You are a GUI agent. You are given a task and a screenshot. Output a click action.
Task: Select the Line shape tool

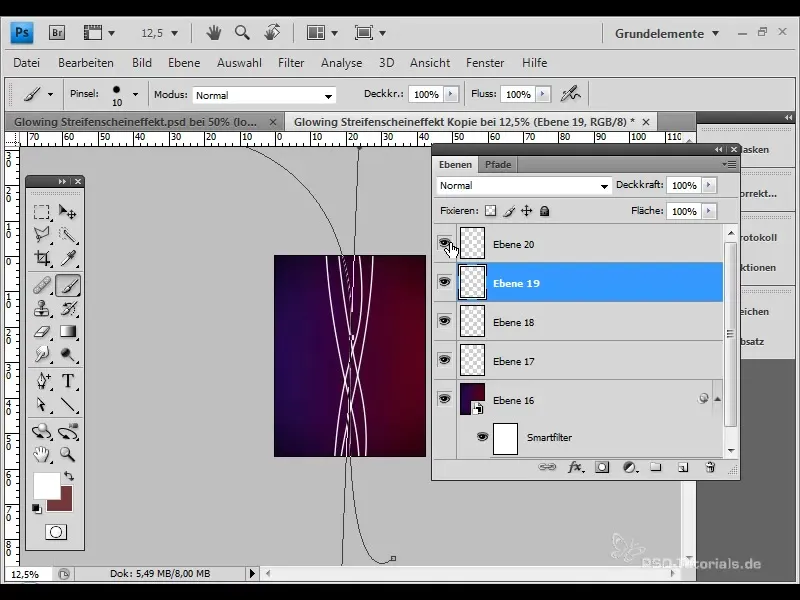(67, 405)
